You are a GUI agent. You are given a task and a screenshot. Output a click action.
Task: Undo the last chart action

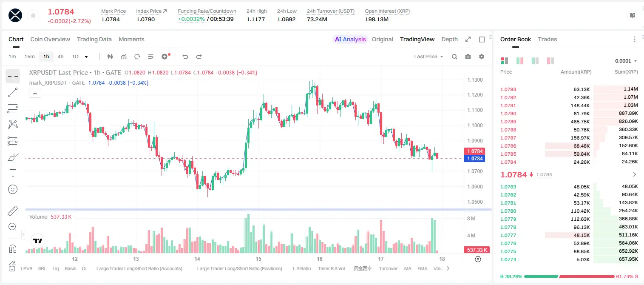point(185,57)
